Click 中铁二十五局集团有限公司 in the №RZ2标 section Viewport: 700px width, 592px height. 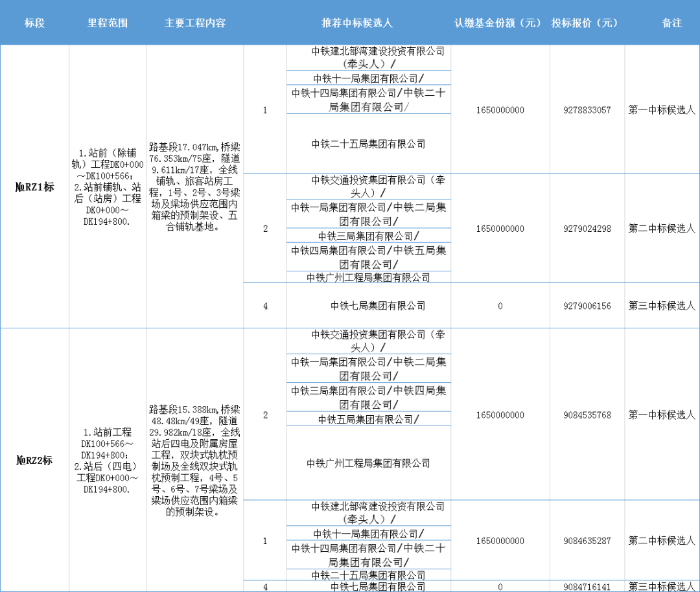tap(369, 576)
